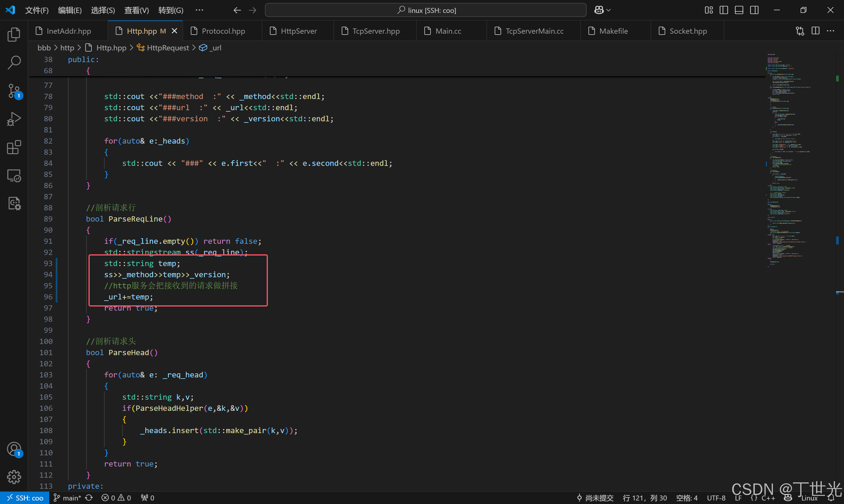Toggle the primary side bar layout button
The width and height of the screenshot is (844, 504).
click(x=724, y=10)
